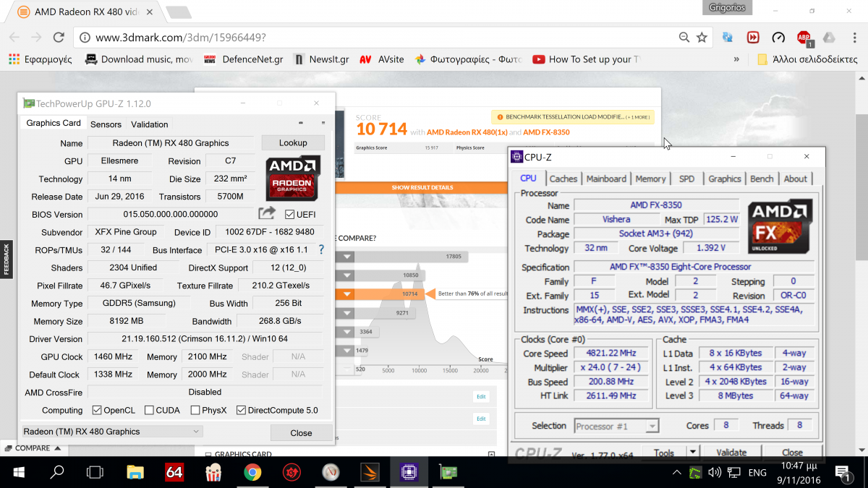
Task: Click the GPU-Z Close button
Action: tap(301, 433)
